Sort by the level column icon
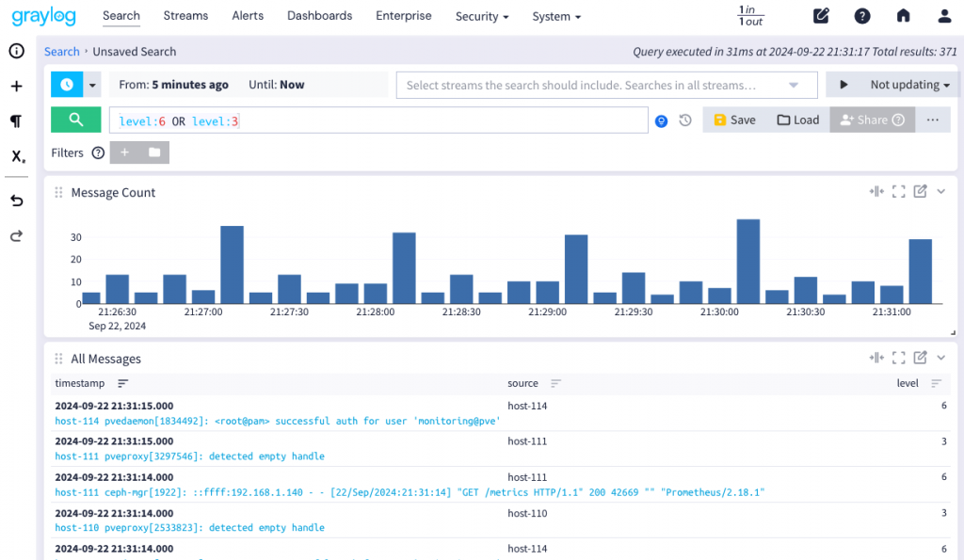Image resolution: width=964 pixels, height=560 pixels. click(936, 384)
